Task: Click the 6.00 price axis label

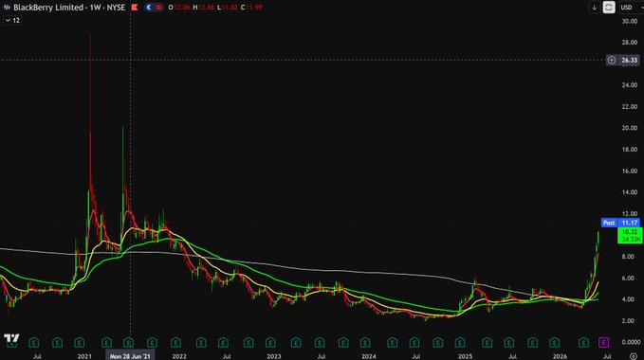Action: [629, 278]
